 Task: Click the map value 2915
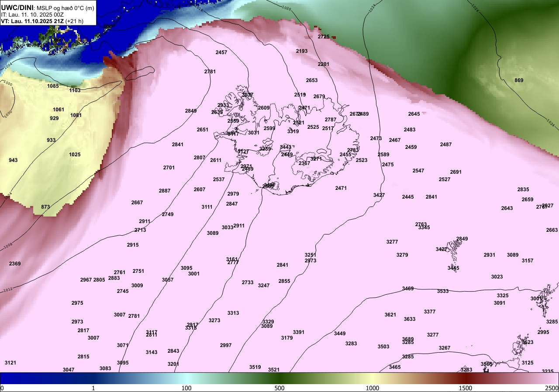(x=133, y=245)
